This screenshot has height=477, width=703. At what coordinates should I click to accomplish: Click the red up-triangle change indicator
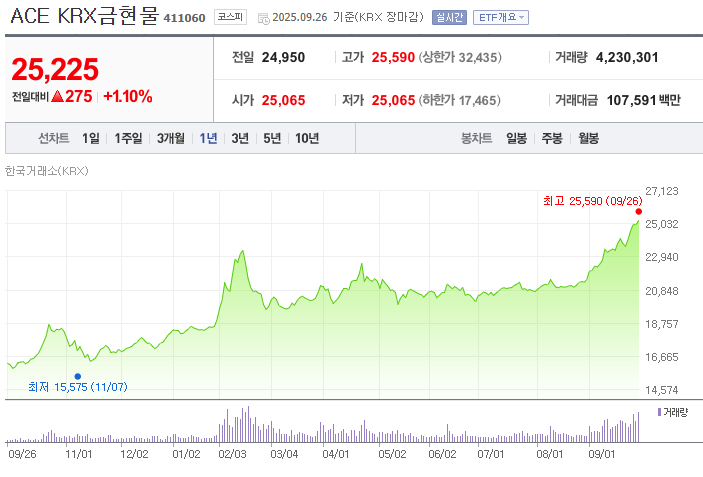[x=57, y=96]
